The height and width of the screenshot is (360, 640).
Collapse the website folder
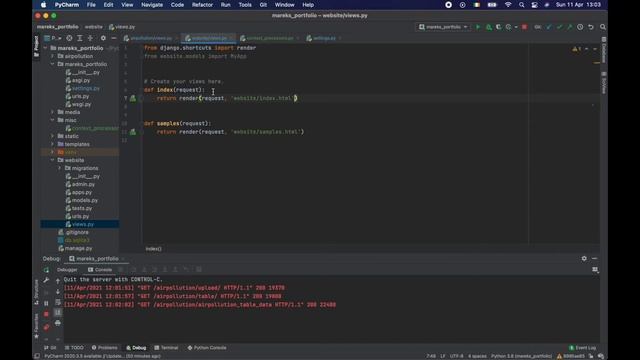(x=52, y=160)
